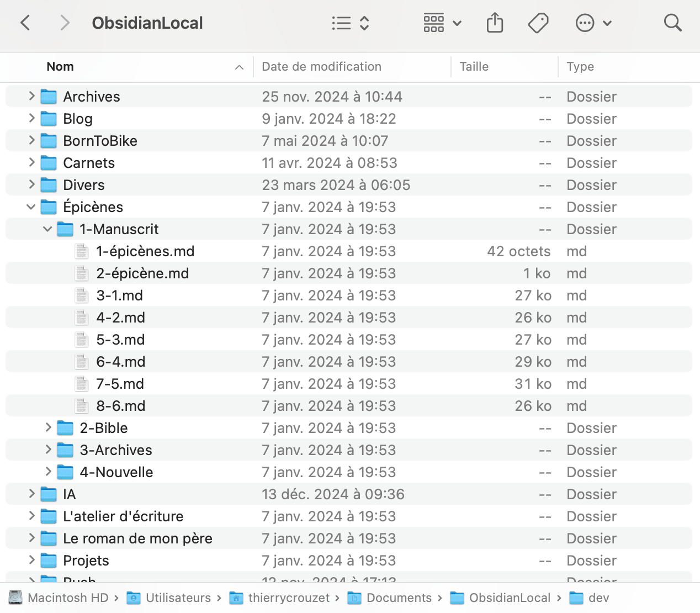
Task: Expand the 2-Bible folder
Action: pos(47,427)
